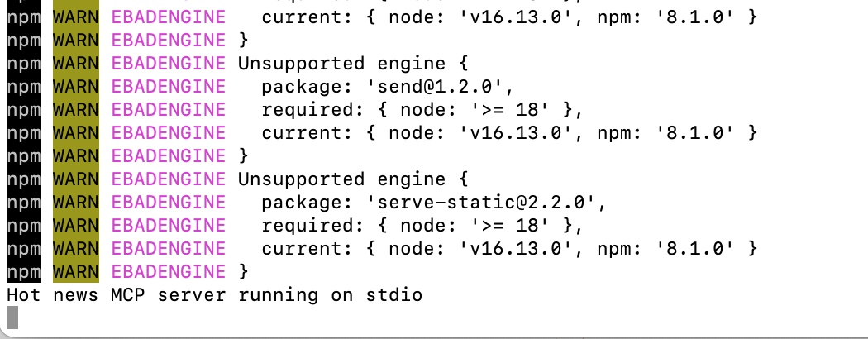Click the word 'MCP' in the server message
The width and height of the screenshot is (868, 339).
(127, 294)
